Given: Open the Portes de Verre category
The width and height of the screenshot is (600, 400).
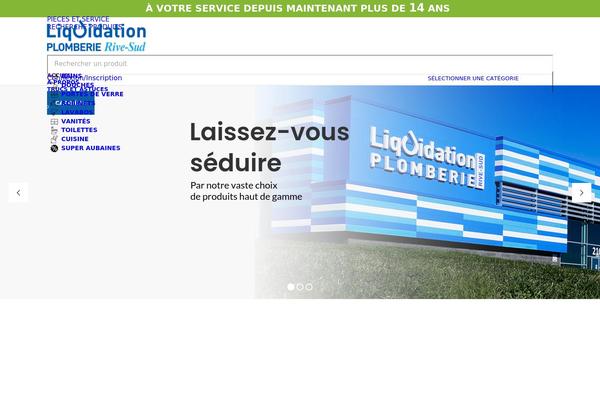Looking at the screenshot, I should [x=92, y=94].
